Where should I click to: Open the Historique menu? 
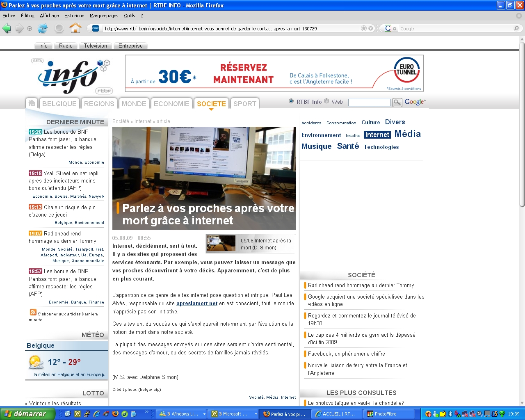[74, 16]
